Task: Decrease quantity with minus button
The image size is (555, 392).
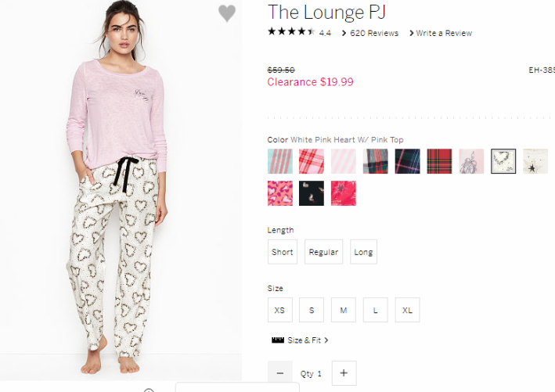Action: (280, 373)
